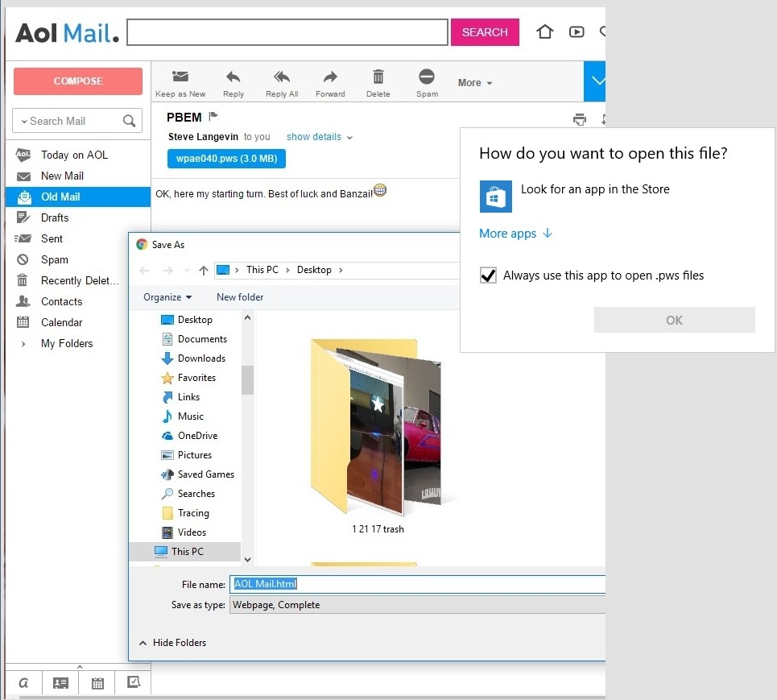Select Saved Games in folder tree
The image size is (777, 700).
205,474
